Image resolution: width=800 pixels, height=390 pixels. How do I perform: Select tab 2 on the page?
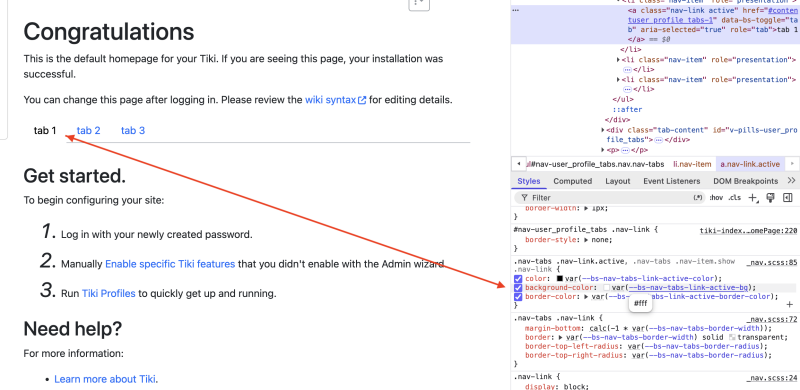88,131
